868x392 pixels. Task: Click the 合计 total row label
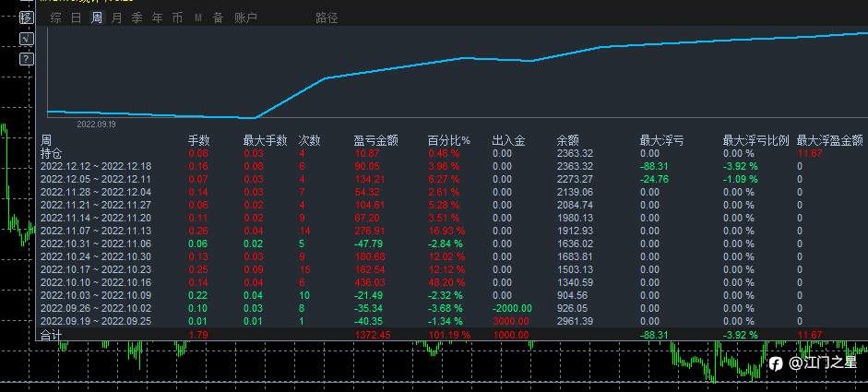click(x=51, y=335)
